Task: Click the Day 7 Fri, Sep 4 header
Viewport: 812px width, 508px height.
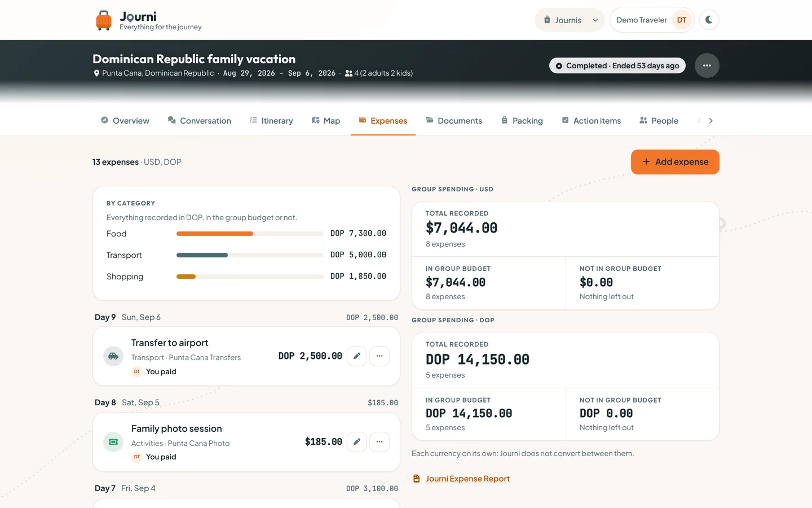Action: click(x=125, y=488)
